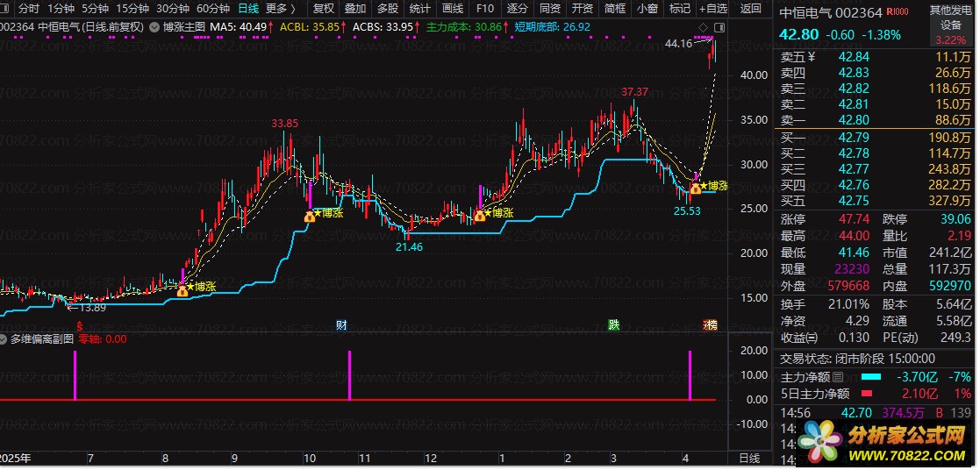Screen dimensions: 980x470
Task: Click the stock name 中恒电气 002364 header
Action: point(831,12)
